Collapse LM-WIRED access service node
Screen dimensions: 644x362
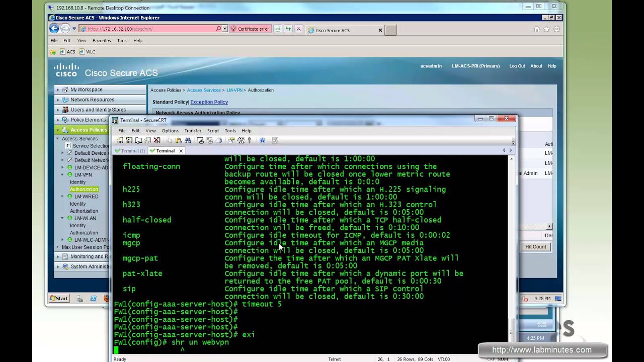(x=63, y=197)
